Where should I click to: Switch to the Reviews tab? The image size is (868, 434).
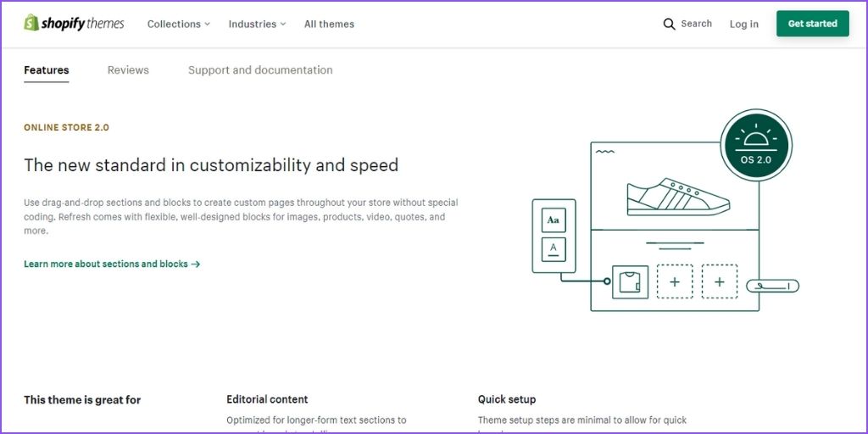[x=128, y=70]
